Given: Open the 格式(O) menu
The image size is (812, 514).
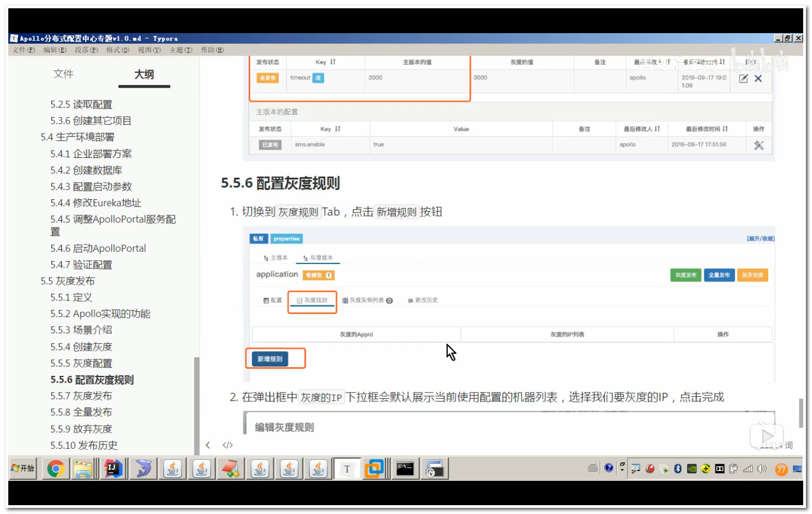Looking at the screenshot, I should coord(118,50).
